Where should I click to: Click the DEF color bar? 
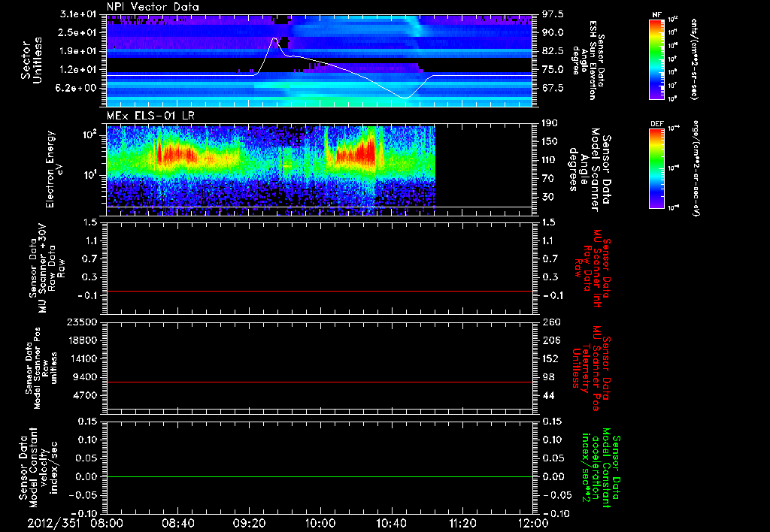coord(657,168)
